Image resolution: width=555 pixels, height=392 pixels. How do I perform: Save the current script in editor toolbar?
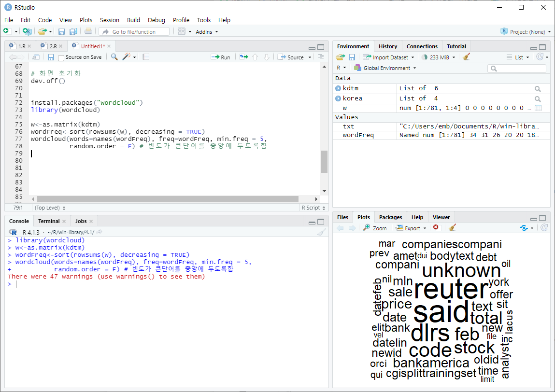coord(51,57)
